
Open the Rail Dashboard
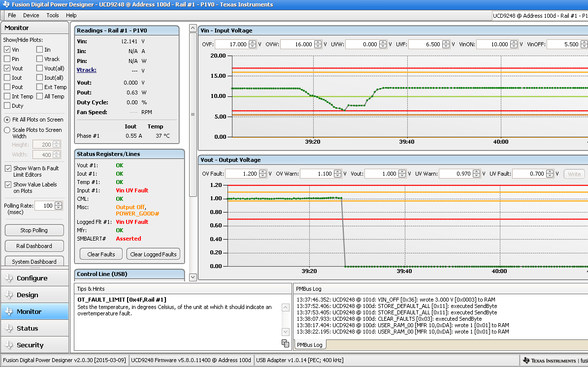(x=34, y=246)
